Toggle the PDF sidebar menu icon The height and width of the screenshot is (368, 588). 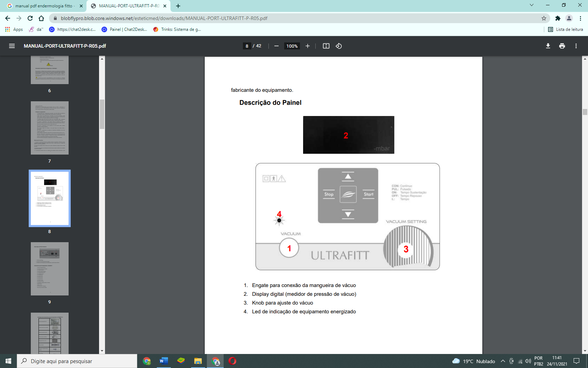pos(12,46)
